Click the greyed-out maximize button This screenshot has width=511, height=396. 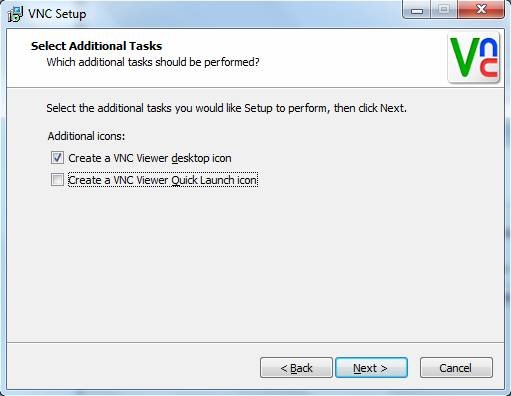[x=444, y=10]
